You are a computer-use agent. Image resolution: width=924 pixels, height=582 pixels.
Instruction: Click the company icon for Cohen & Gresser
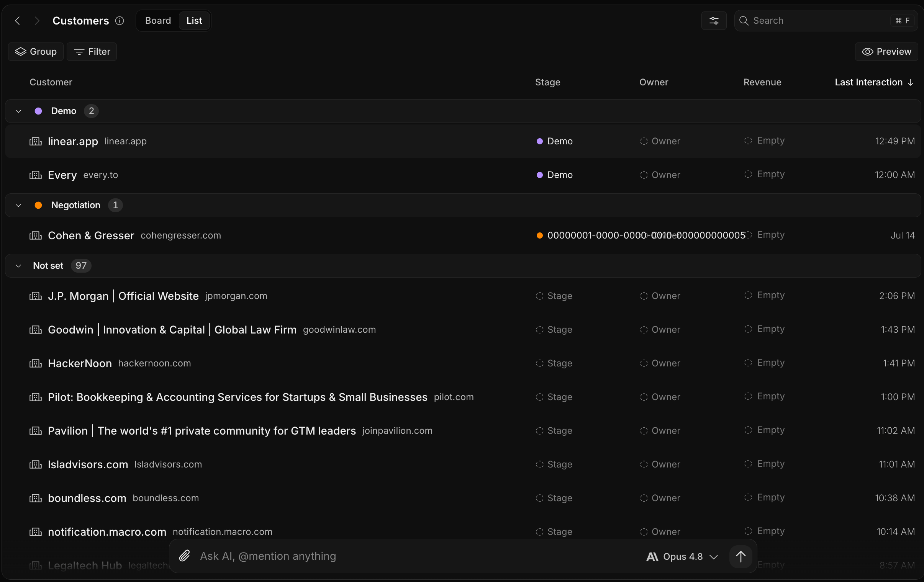[36, 235]
